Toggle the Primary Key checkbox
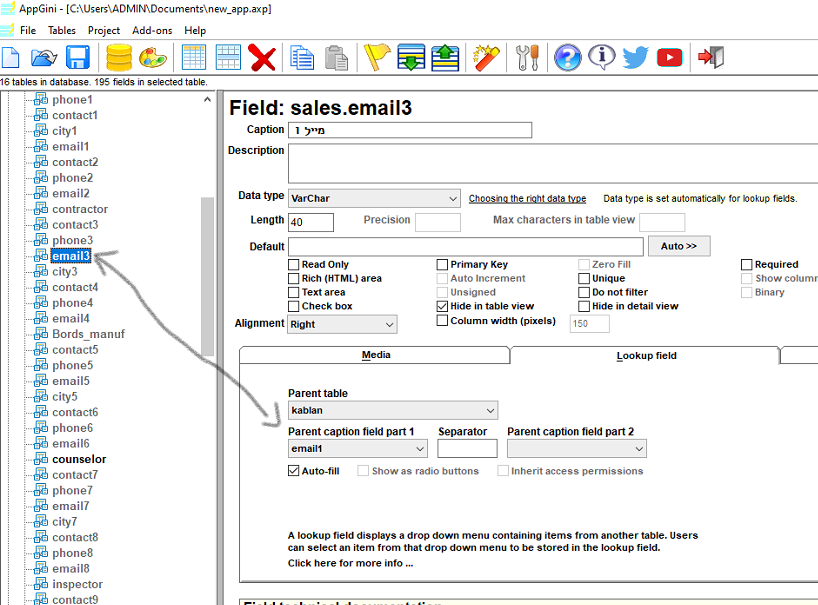The height and width of the screenshot is (605, 818). (x=442, y=264)
